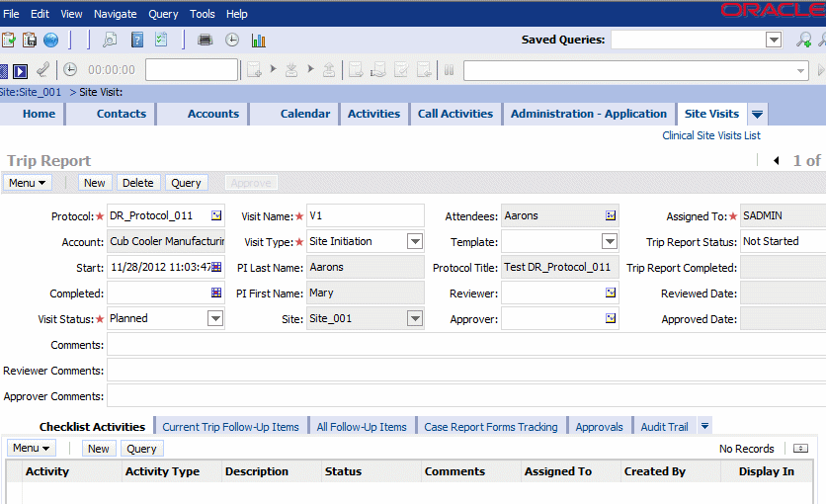Expand the Visit Type dropdown

pos(415,241)
